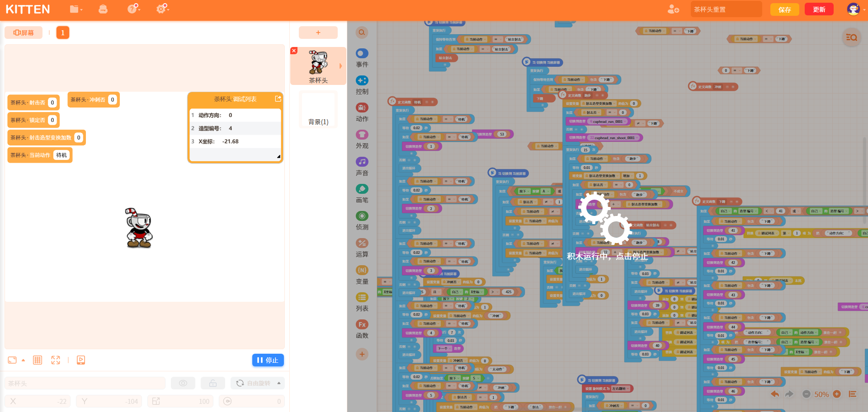The image size is (868, 412).
Task: Click the KITTEN logo
Action: tap(28, 9)
